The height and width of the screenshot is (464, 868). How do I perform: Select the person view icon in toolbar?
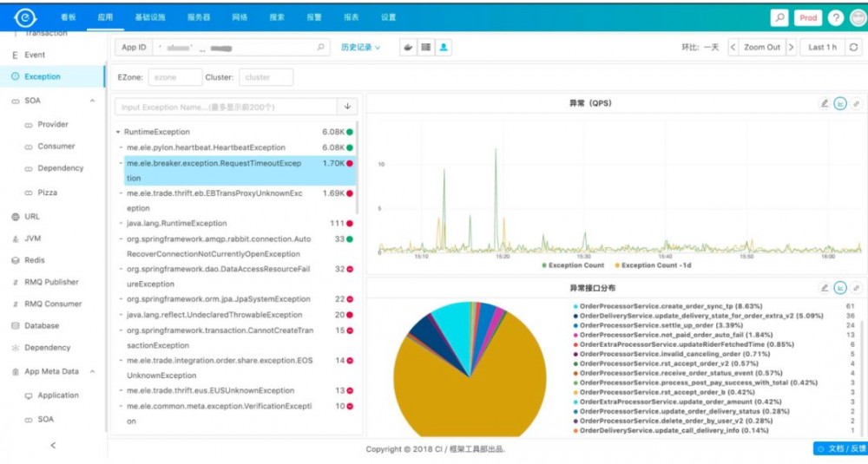tap(444, 48)
